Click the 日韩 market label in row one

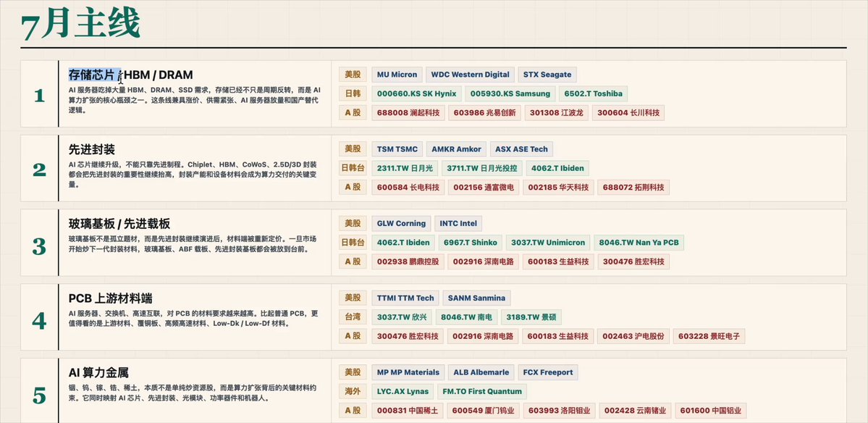[x=353, y=93]
